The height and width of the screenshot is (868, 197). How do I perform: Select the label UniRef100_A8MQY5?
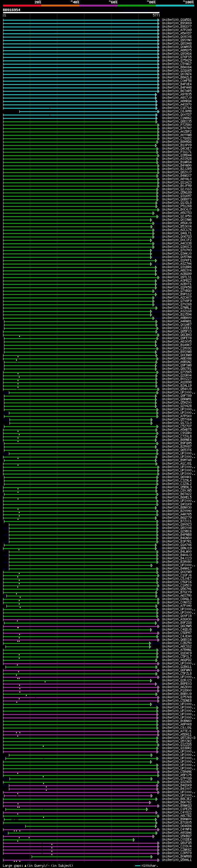click(x=177, y=50)
